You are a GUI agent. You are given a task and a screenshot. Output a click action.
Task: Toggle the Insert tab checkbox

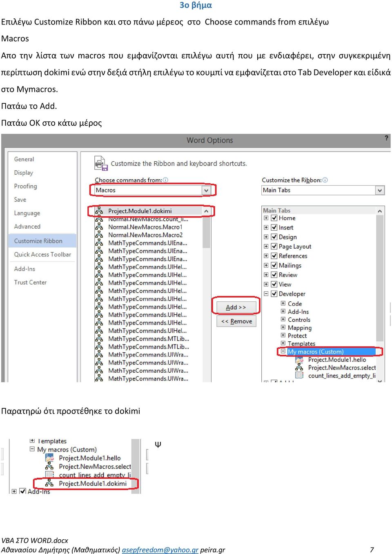pos(274,227)
